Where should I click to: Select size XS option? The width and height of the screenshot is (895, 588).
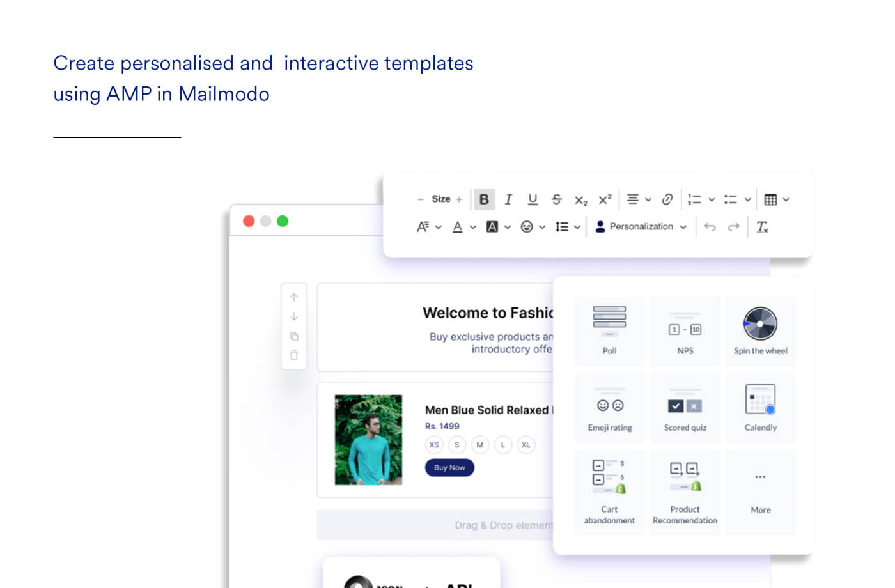point(434,445)
